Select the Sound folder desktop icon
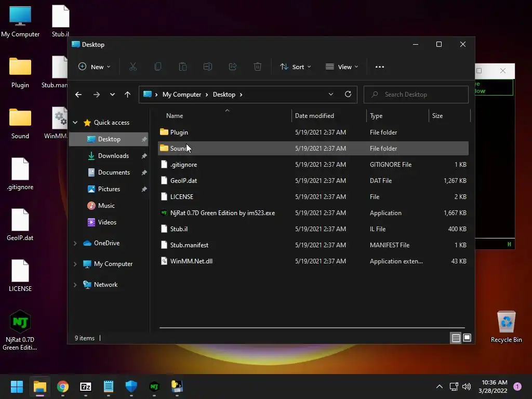The image size is (532, 399). pos(20,124)
